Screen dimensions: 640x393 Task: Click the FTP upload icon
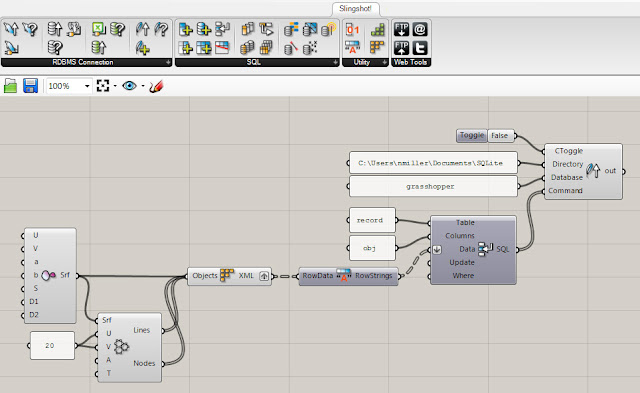click(401, 48)
